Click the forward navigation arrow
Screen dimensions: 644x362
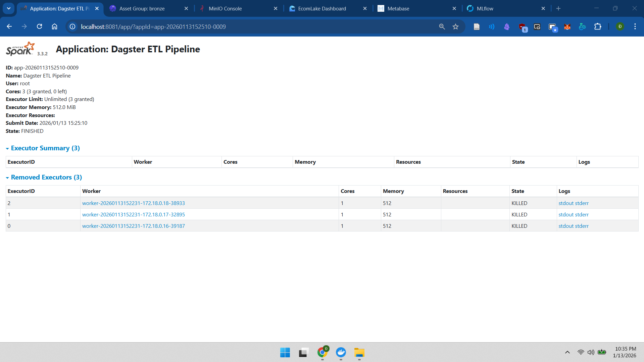tap(24, 27)
